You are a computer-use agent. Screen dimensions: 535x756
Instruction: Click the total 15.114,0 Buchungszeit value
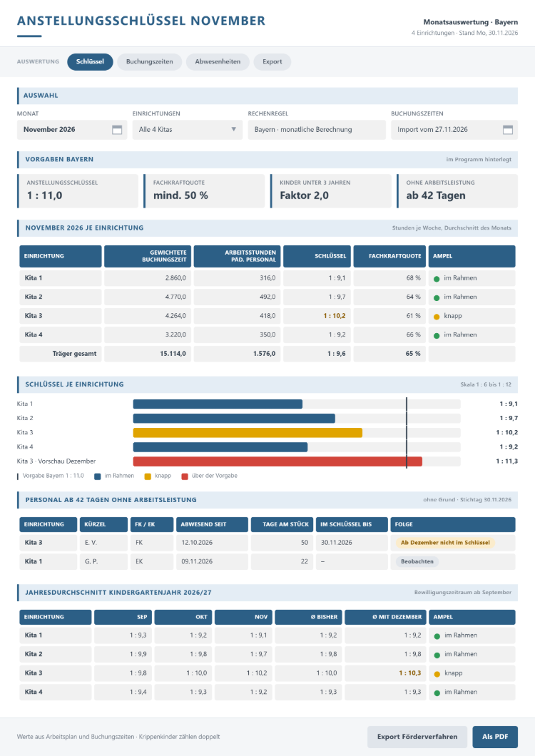coord(173,354)
